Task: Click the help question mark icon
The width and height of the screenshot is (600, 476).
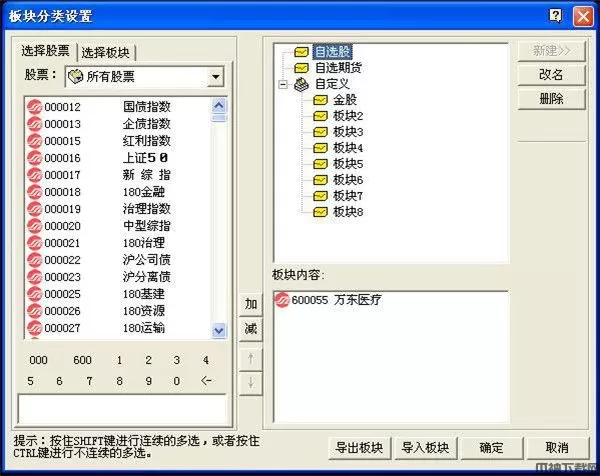Action: tap(555, 16)
